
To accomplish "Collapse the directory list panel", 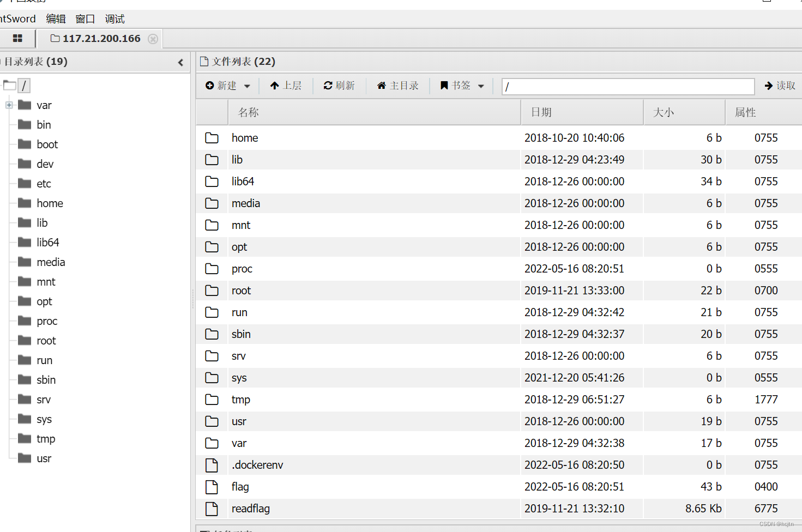I will click(180, 62).
